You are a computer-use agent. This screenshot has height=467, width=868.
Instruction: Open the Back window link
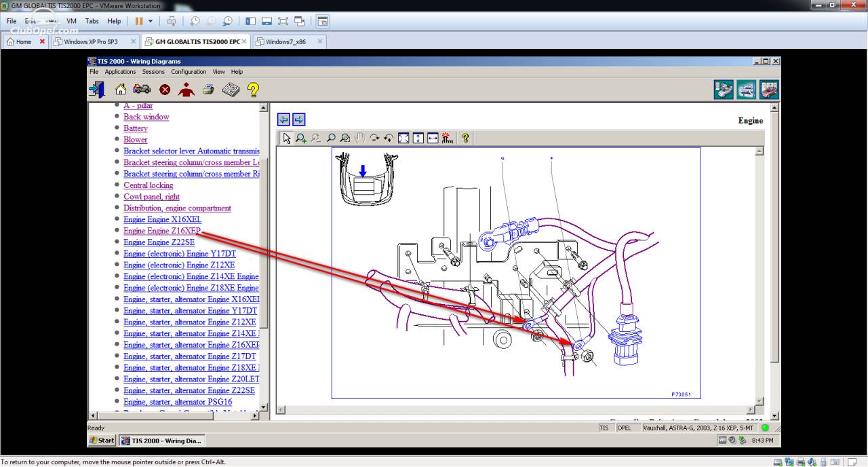pyautogui.click(x=146, y=117)
